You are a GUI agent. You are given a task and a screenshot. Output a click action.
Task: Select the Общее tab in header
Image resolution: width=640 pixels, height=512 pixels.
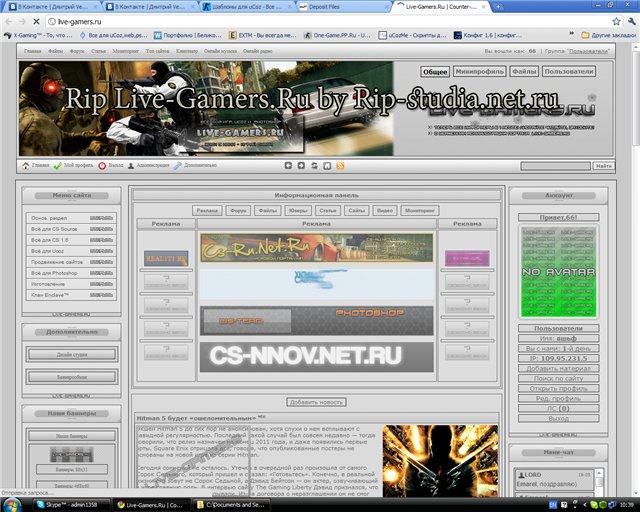(x=435, y=72)
